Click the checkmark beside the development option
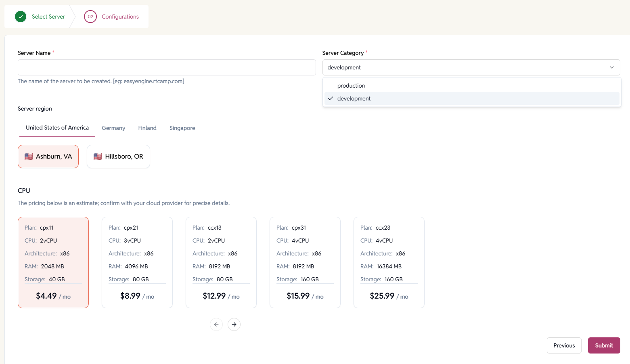This screenshot has width=630, height=364. pos(331,98)
